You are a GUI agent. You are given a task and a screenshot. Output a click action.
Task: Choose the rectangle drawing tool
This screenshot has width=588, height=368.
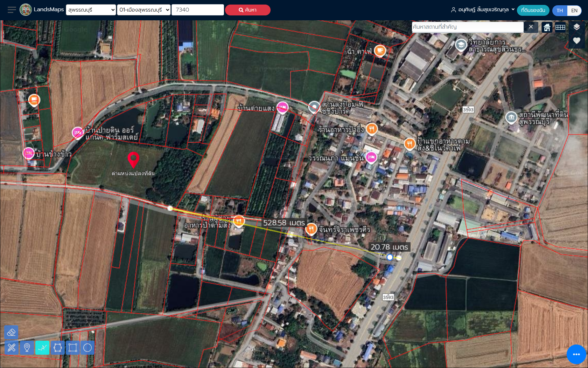(73, 348)
